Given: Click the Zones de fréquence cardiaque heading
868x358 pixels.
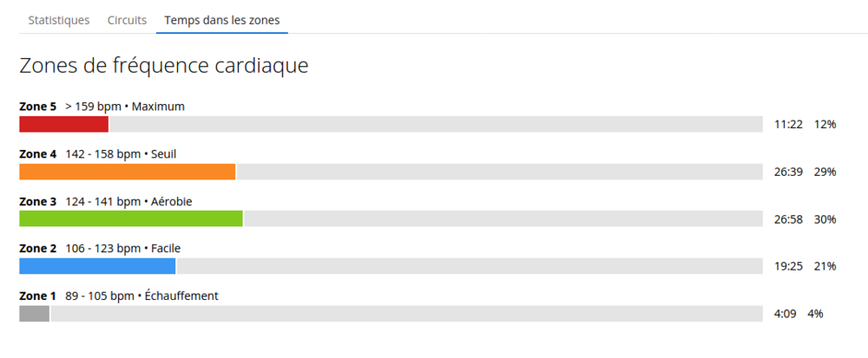Looking at the screenshot, I should tap(164, 66).
